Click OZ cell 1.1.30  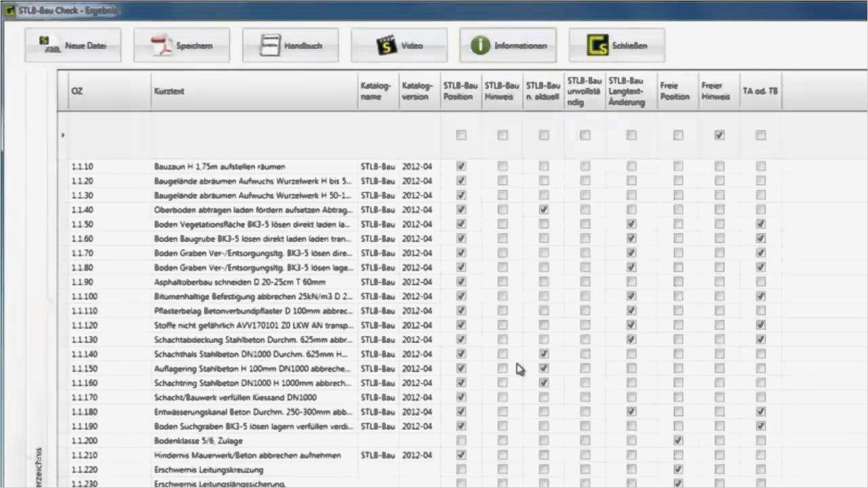(x=83, y=195)
